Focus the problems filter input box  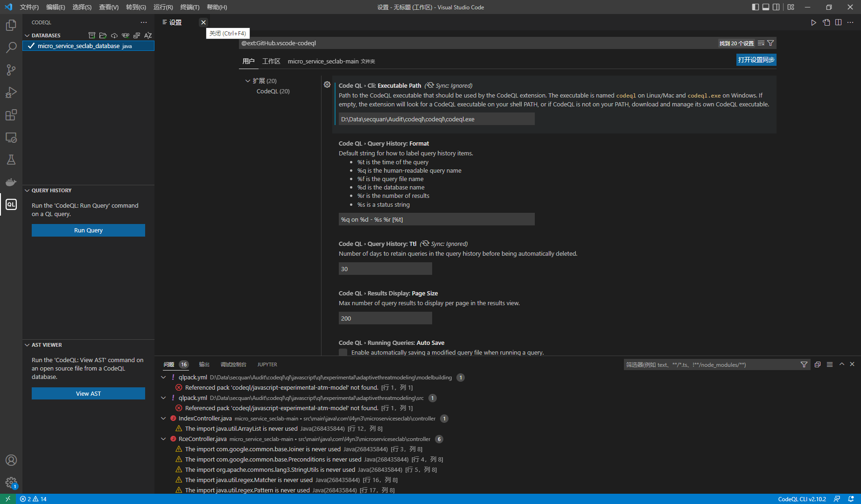(711, 364)
